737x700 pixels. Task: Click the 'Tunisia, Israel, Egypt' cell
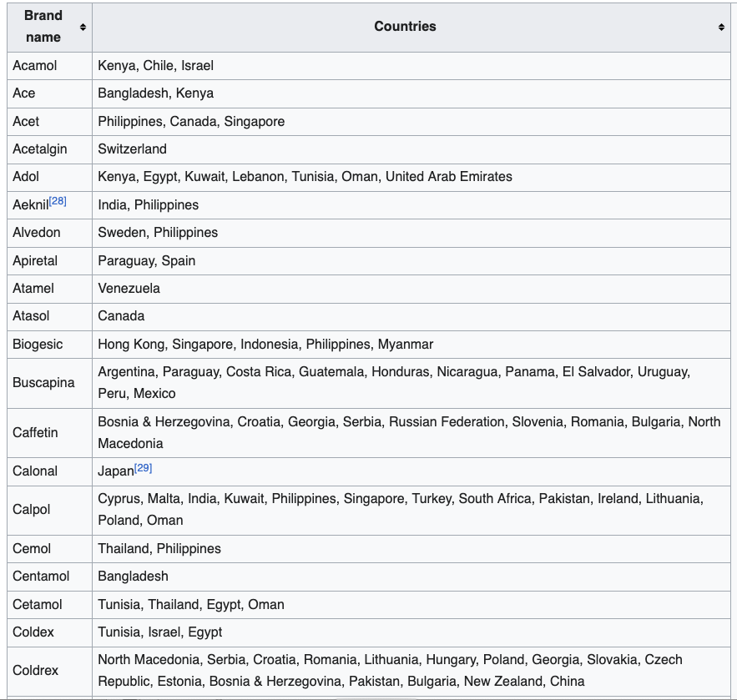pyautogui.click(x=411, y=632)
